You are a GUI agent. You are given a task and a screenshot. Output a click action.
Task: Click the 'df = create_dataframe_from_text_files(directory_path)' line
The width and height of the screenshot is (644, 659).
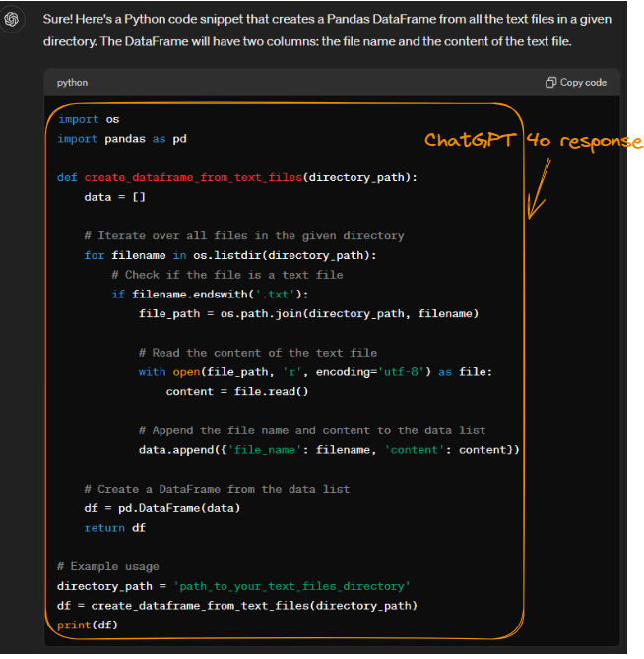pyautogui.click(x=237, y=605)
